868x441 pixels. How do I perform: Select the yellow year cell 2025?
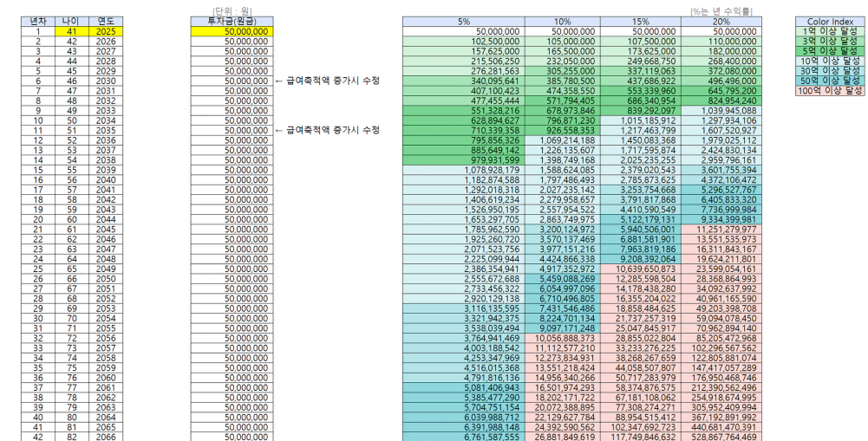105,31
